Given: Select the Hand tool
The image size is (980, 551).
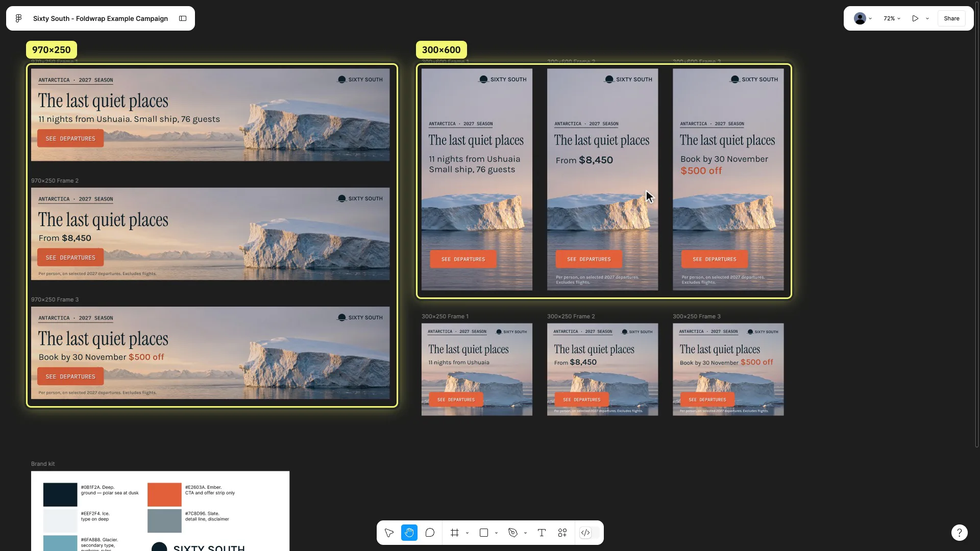Looking at the screenshot, I should click(x=409, y=533).
